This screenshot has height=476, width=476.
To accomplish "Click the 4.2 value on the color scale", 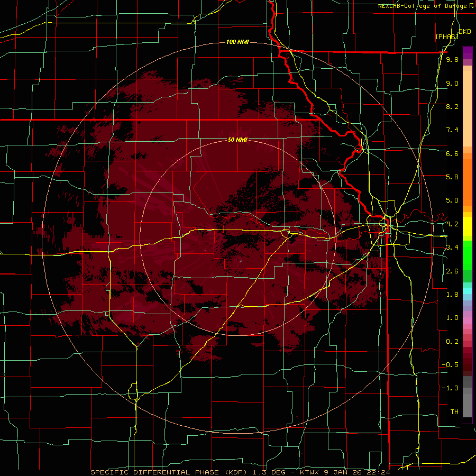I will tap(452, 224).
